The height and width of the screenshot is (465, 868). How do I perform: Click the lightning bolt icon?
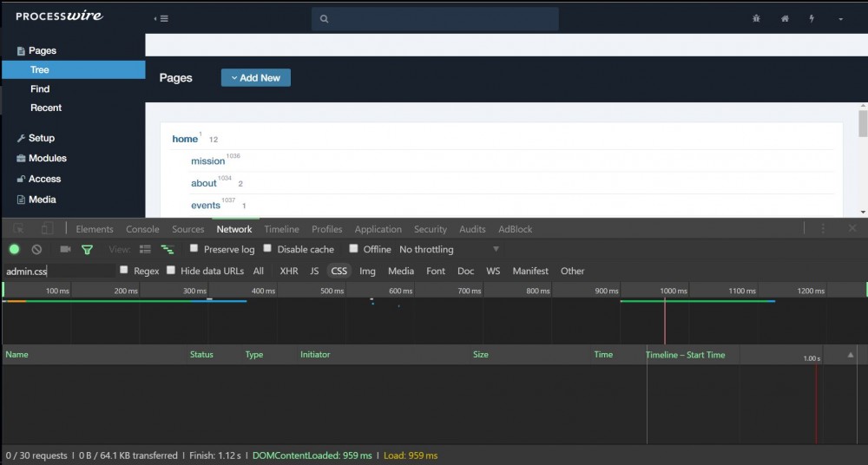(812, 18)
